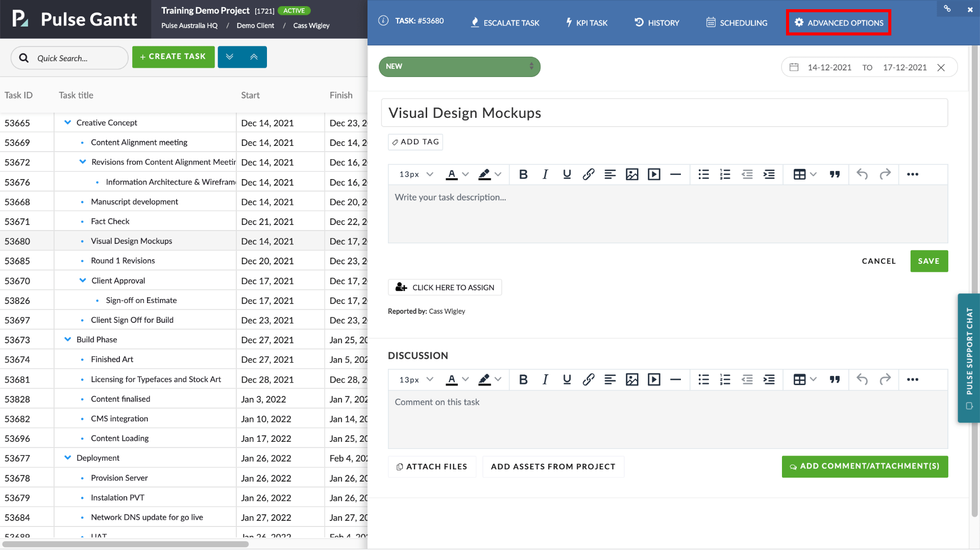This screenshot has height=551, width=980.
Task: Undo in the description editor toolbar
Action: click(862, 174)
